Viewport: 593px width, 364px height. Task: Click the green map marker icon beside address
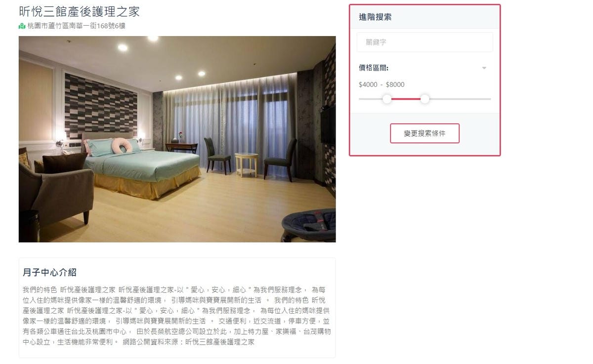[22, 26]
